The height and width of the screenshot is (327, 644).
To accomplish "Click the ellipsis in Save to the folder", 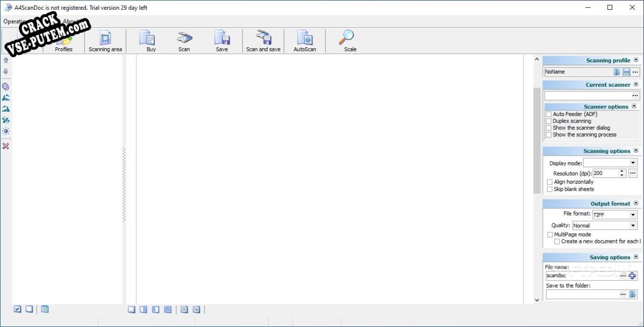I will [x=623, y=294].
